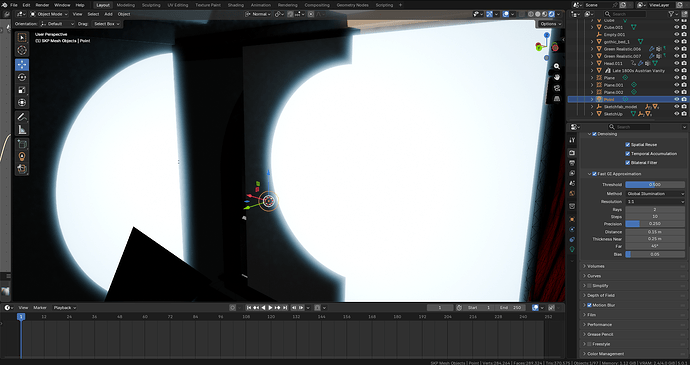Image resolution: width=690 pixels, height=365 pixels.
Task: Open the File menu
Action: point(14,5)
